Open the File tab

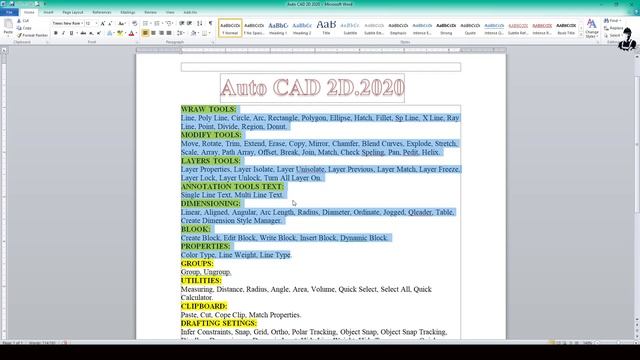tap(9, 12)
